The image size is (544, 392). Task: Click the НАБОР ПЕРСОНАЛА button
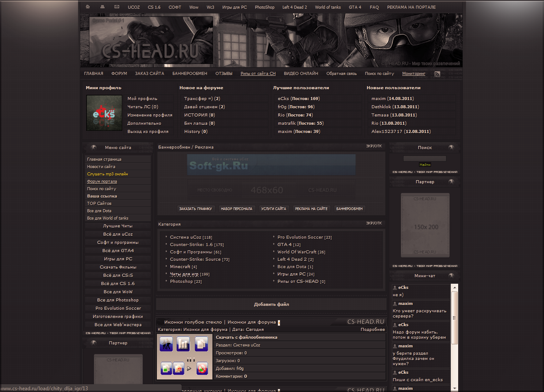(x=237, y=209)
